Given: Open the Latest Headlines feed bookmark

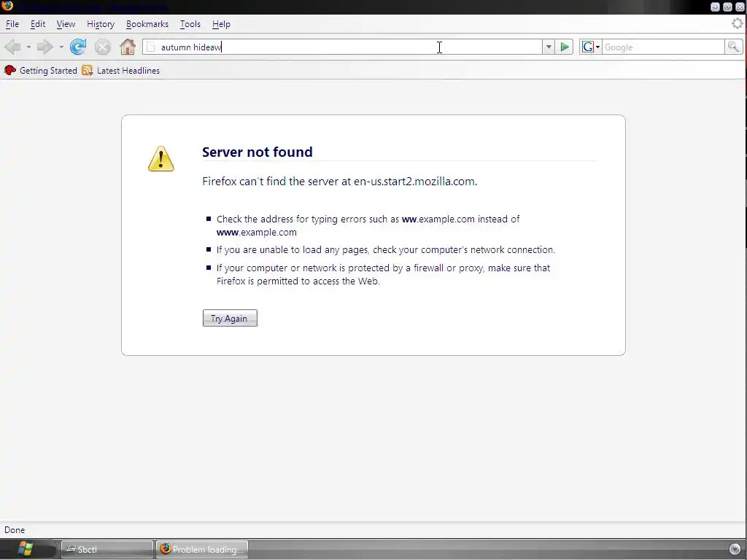Looking at the screenshot, I should click(120, 71).
